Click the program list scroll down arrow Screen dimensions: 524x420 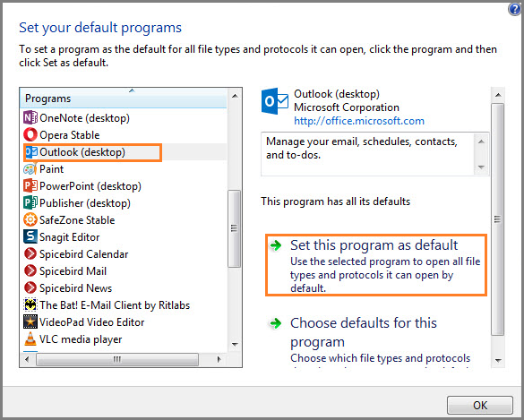tap(235, 344)
